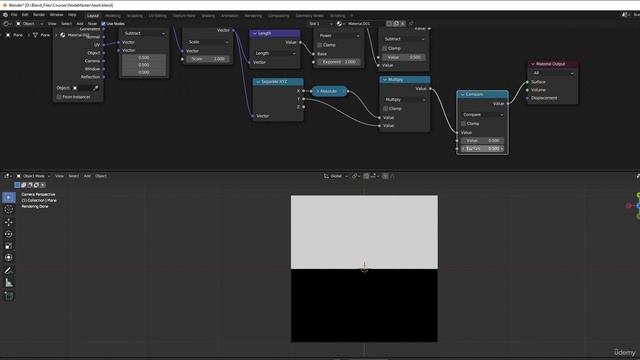The width and height of the screenshot is (640, 360).
Task: Click the second select mode icon (extend)
Action: pos(24,185)
